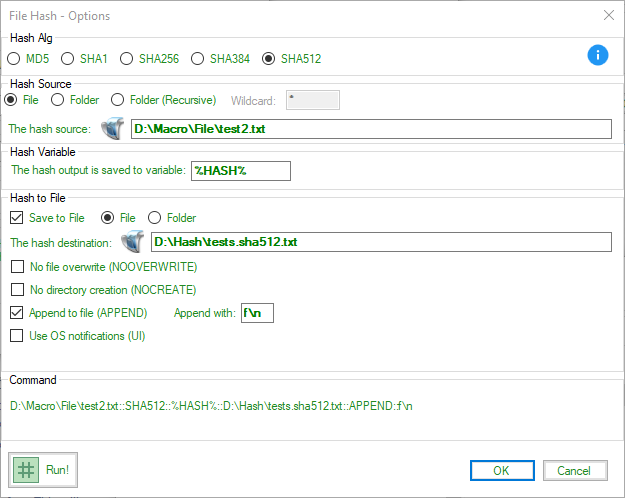
Task: Select the SHA1 hash algorithm
Action: pyautogui.click(x=70, y=59)
